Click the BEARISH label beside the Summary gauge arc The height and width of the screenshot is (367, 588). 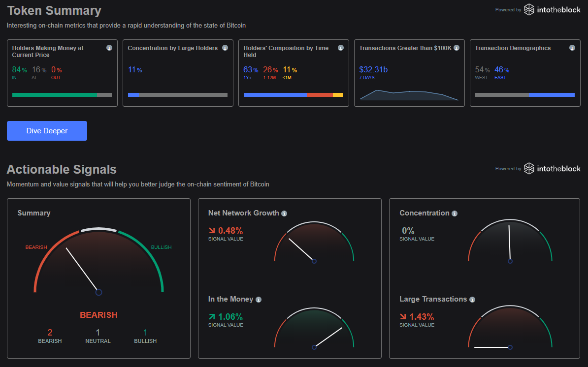click(x=36, y=247)
